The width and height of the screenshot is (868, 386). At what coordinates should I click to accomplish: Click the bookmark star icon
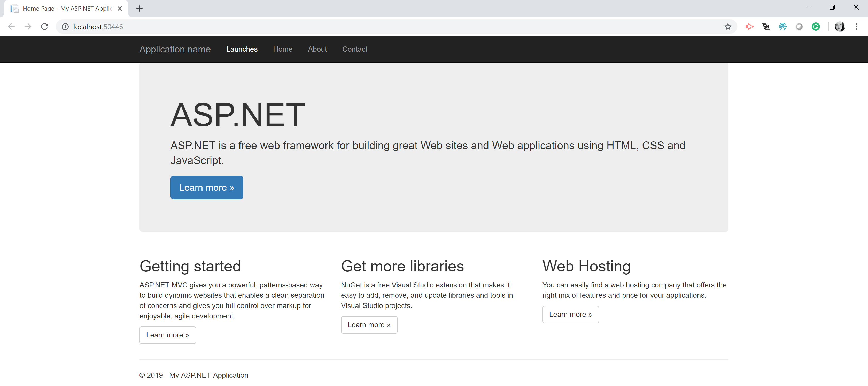coord(727,27)
